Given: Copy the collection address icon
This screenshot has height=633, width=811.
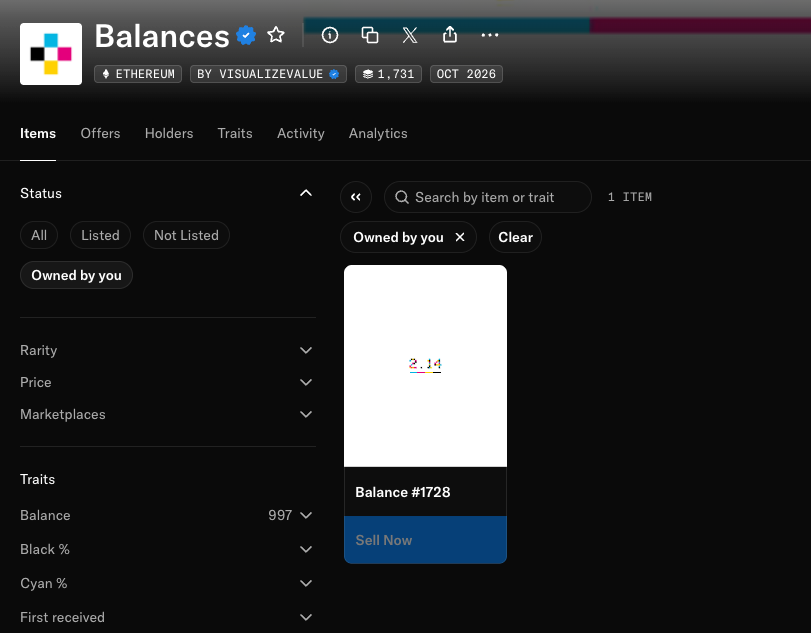Looking at the screenshot, I should pyautogui.click(x=370, y=35).
